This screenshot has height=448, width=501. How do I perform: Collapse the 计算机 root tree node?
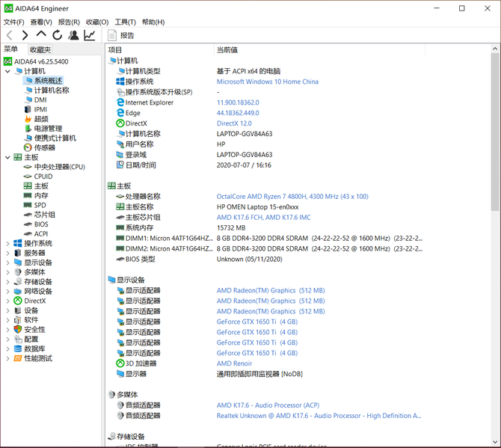tap(8, 71)
